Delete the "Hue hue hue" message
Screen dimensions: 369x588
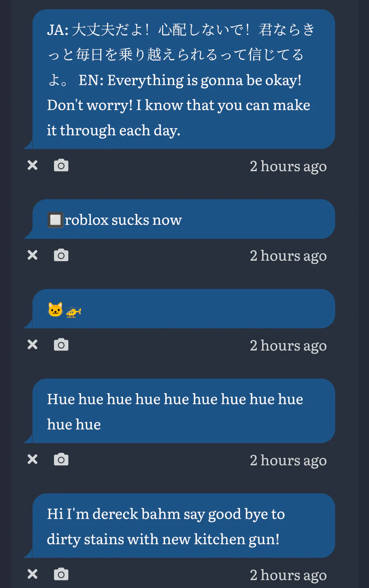[x=32, y=459]
